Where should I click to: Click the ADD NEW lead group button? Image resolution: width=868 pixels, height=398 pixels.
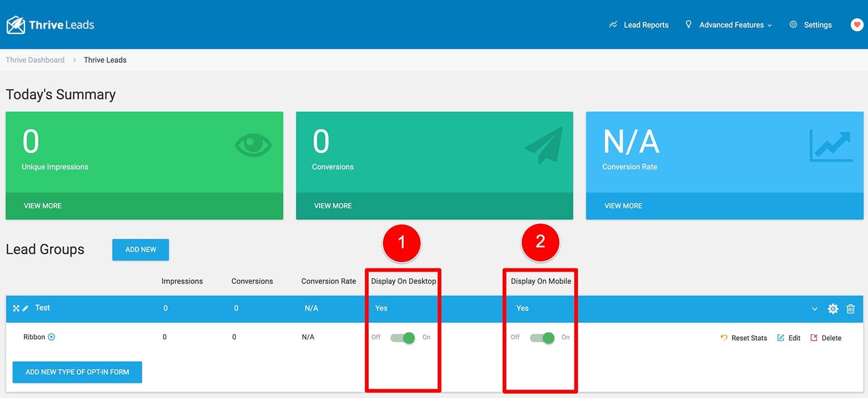pos(141,249)
